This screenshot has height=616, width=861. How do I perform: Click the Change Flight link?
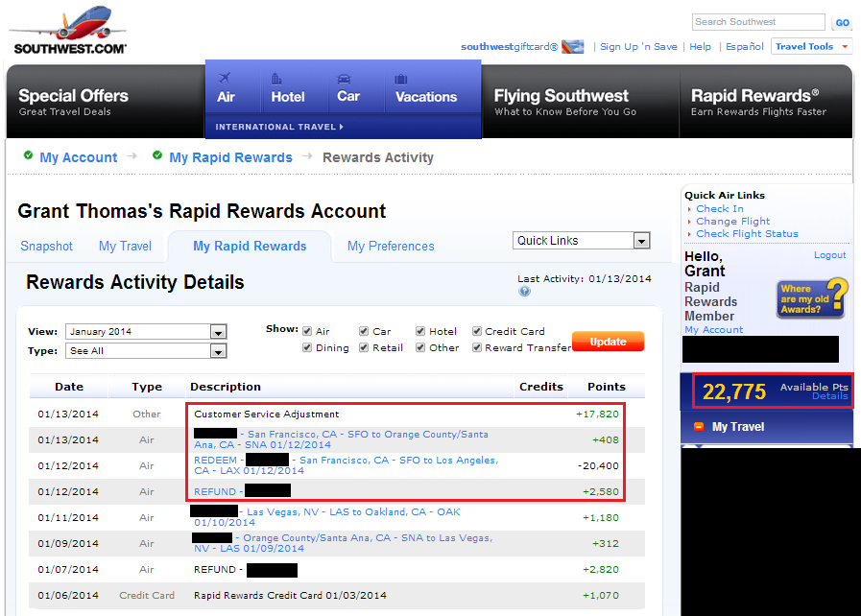(x=733, y=222)
